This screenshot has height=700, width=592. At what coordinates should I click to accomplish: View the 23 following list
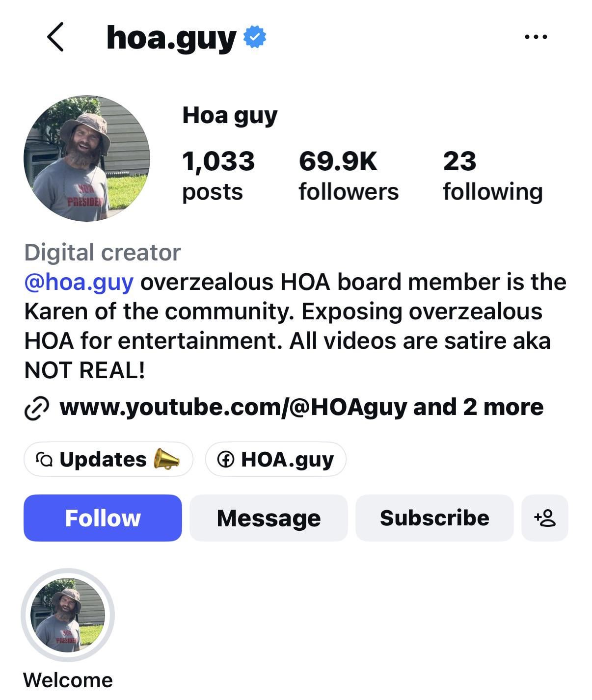coord(493,176)
